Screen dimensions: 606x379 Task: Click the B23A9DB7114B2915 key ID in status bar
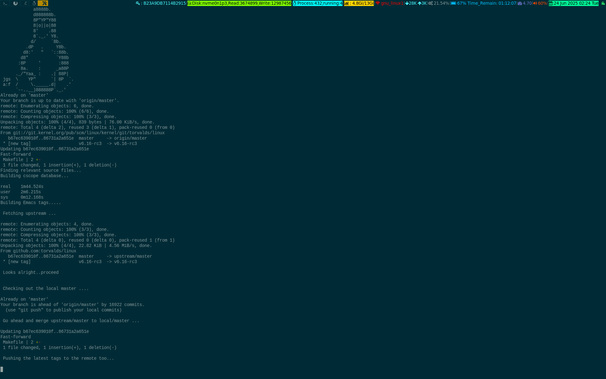[x=165, y=3]
